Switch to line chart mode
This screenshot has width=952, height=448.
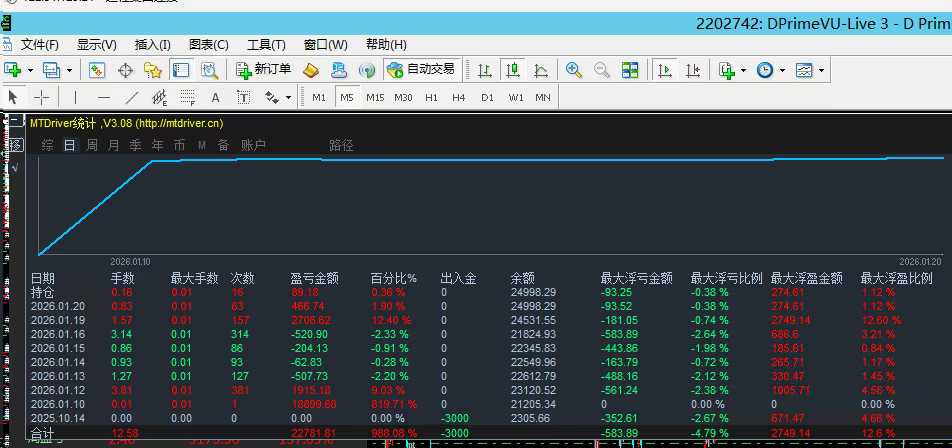pyautogui.click(x=540, y=70)
